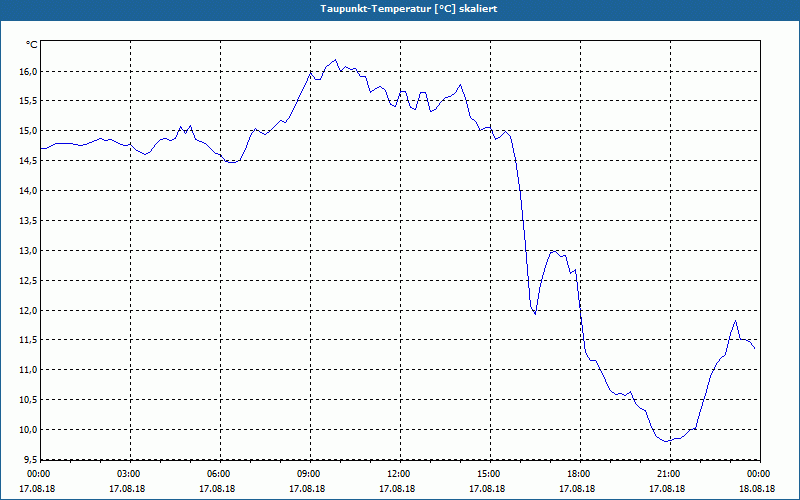
Task: Click the 21:00 time label
Action: (670, 474)
